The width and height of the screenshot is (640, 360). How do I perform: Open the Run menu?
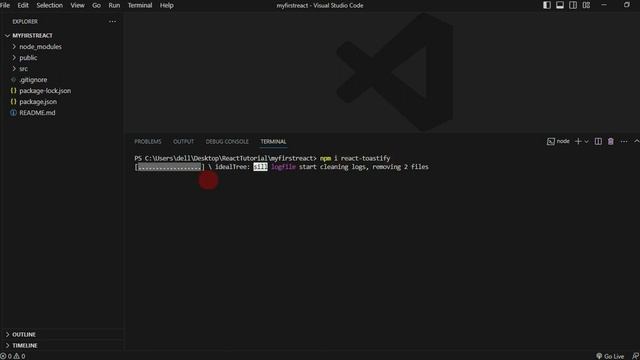pyautogui.click(x=114, y=5)
